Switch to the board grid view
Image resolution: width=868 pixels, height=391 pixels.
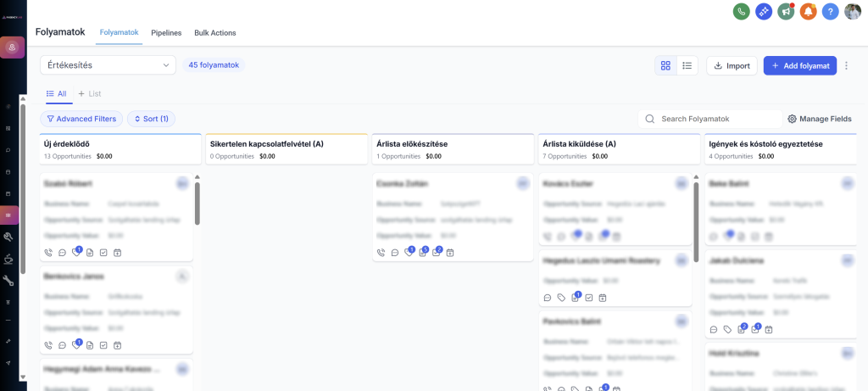(x=665, y=66)
